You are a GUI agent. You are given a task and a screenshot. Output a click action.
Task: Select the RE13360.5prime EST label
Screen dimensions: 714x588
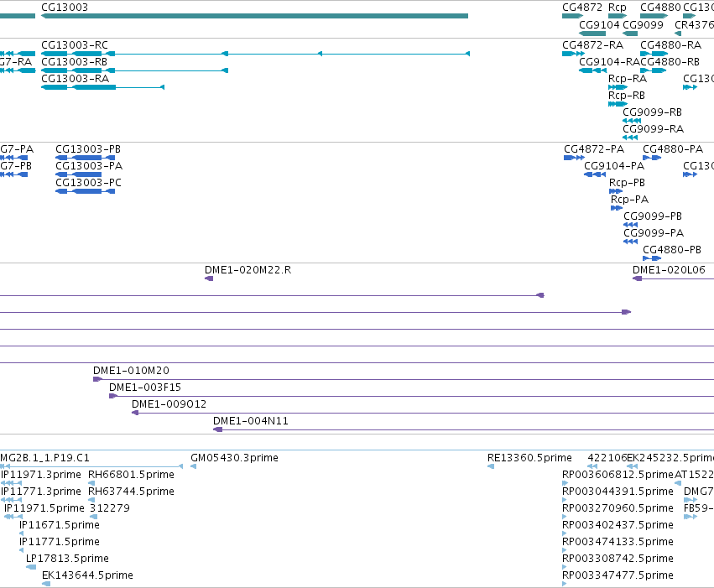point(529,458)
